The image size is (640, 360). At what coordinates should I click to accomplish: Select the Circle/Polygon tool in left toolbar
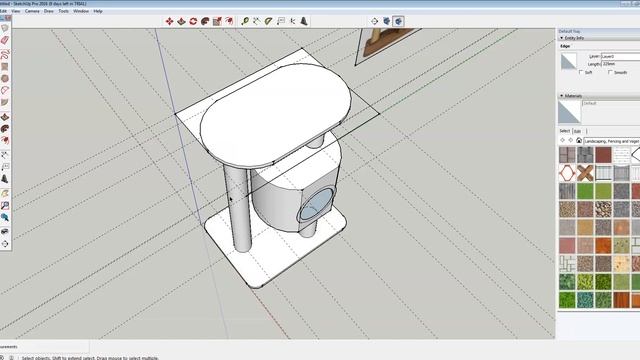coord(5,78)
